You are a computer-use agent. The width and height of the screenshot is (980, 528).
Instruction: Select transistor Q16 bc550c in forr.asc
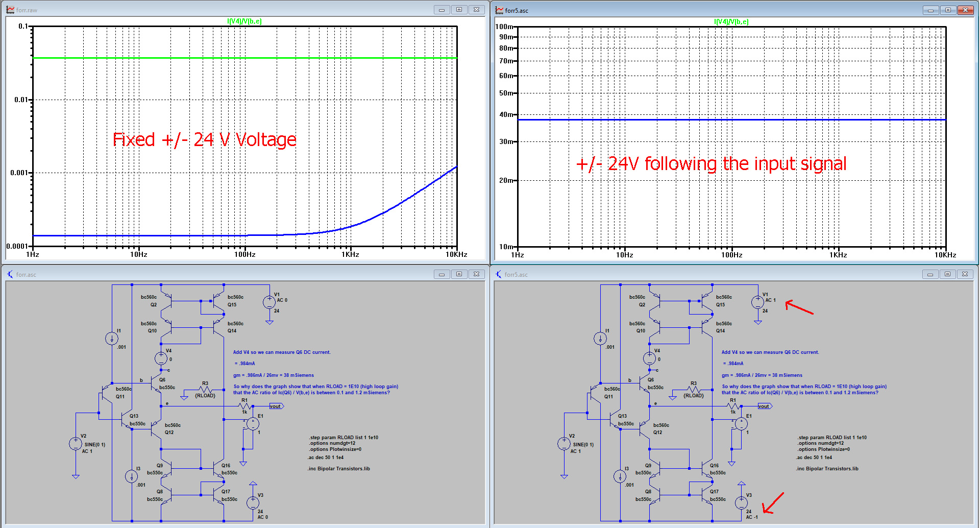[x=219, y=468]
